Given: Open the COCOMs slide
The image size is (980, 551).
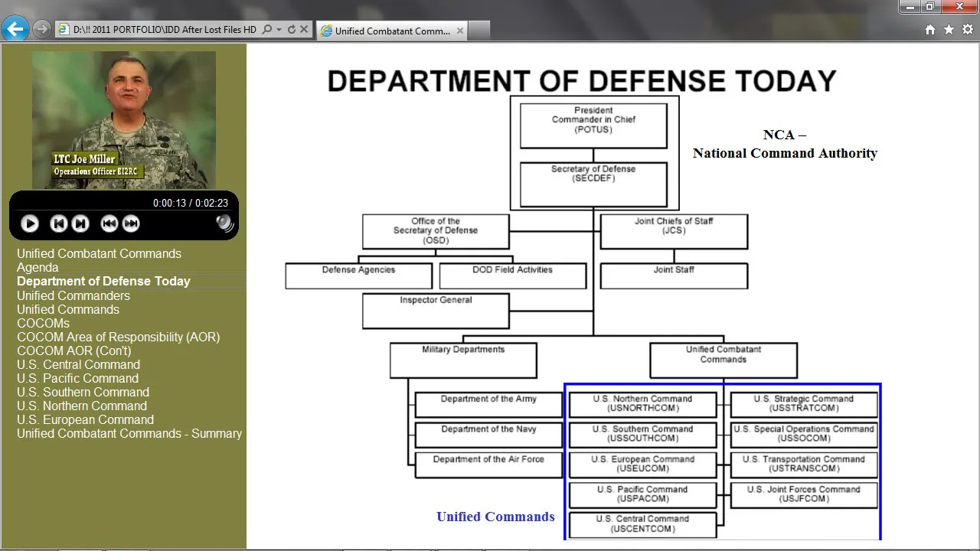Looking at the screenshot, I should click(x=43, y=323).
